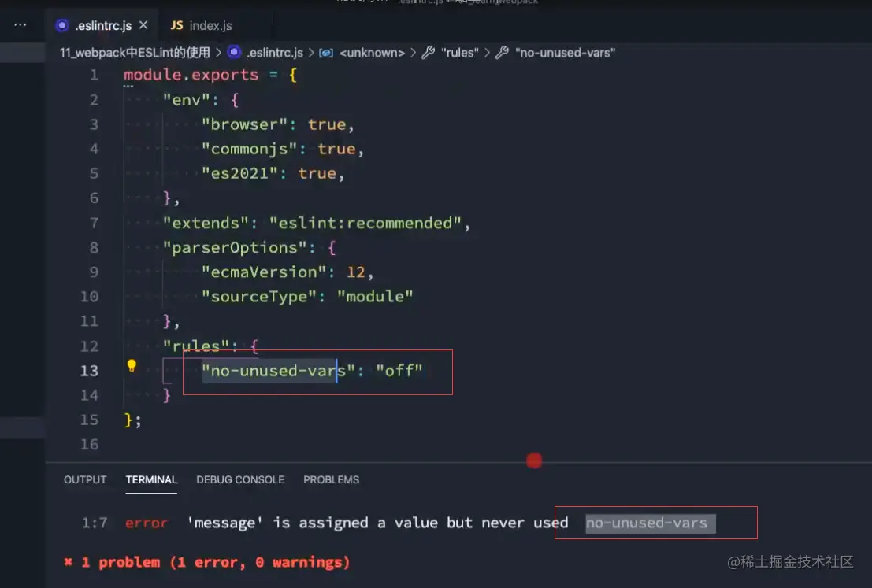
Task: Click the ESLint file icon on .eslintrc.js tab
Action: [x=61, y=25]
